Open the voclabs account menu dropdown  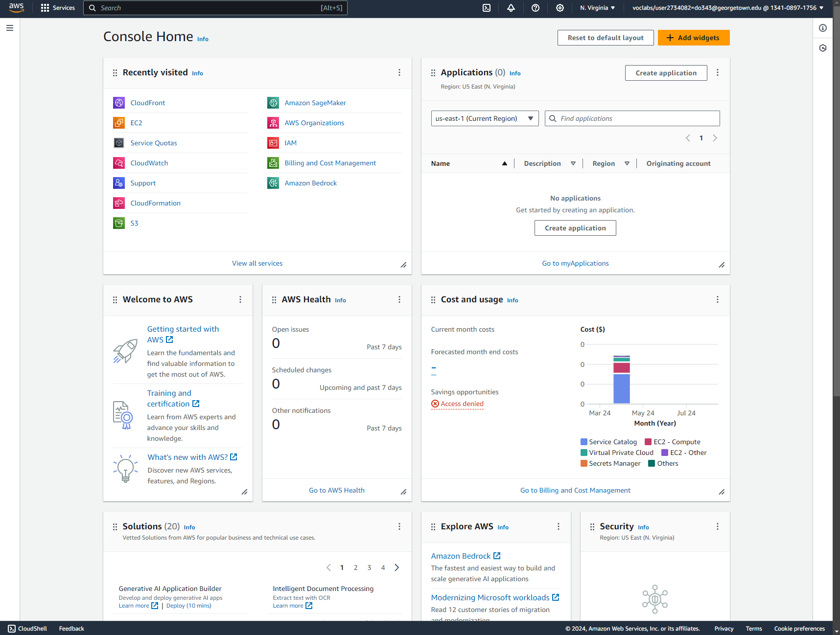click(x=728, y=8)
